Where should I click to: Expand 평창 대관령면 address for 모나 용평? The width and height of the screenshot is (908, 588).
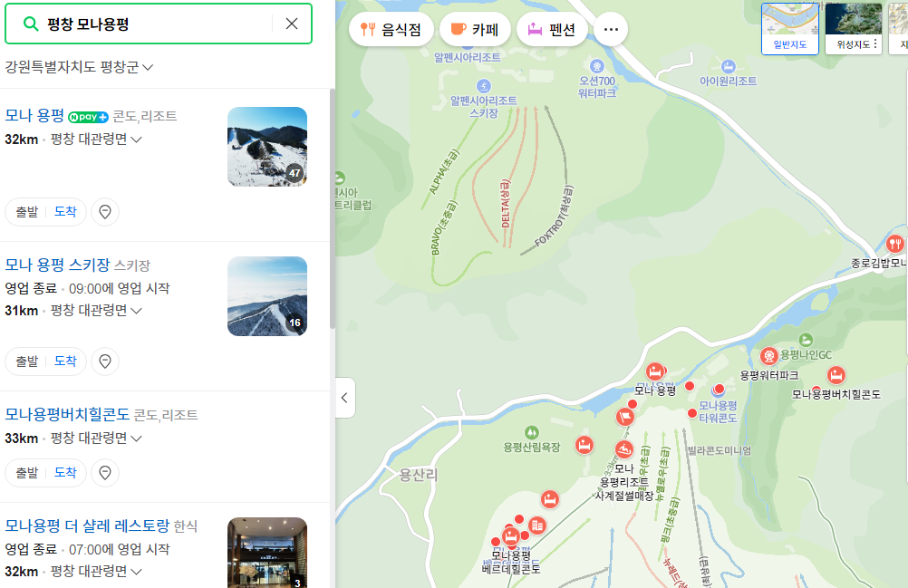(x=96, y=139)
